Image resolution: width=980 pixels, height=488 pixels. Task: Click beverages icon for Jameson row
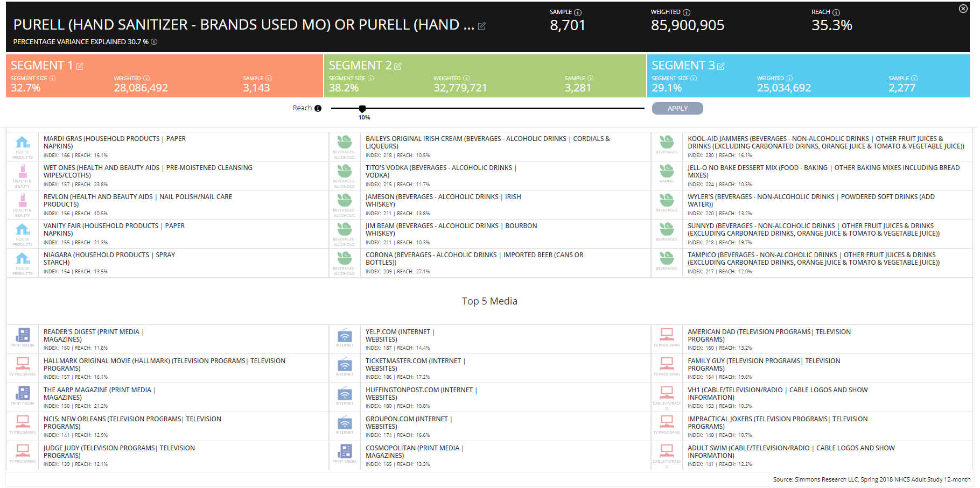(x=345, y=201)
